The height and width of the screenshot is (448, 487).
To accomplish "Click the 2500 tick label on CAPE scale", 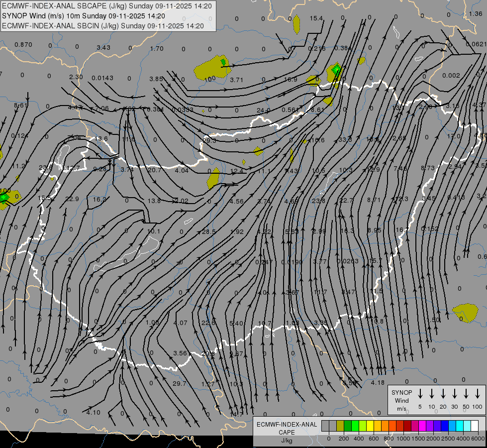I will click(448, 439).
